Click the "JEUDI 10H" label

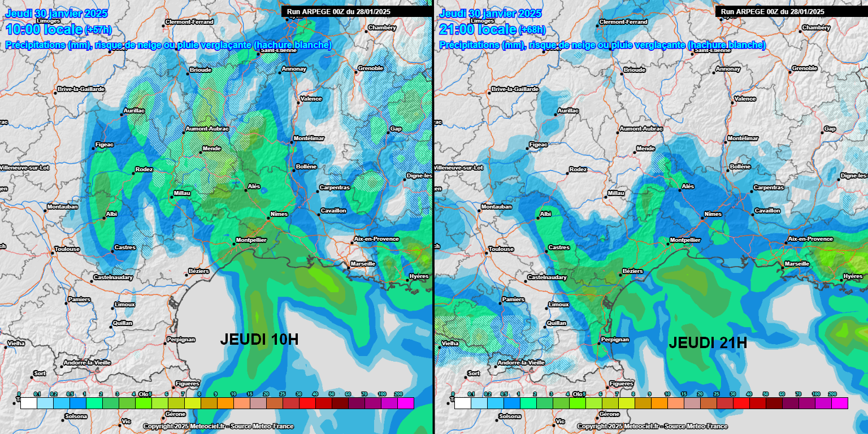tap(259, 339)
